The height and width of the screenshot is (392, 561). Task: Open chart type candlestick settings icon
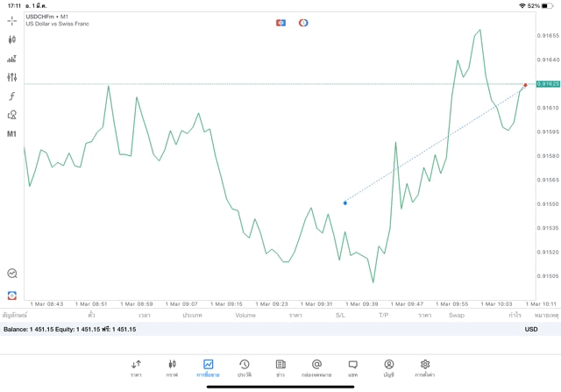(x=12, y=39)
